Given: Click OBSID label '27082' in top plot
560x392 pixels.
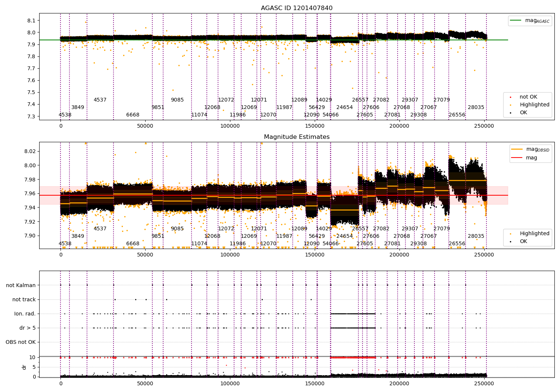Looking at the screenshot, I should [381, 100].
